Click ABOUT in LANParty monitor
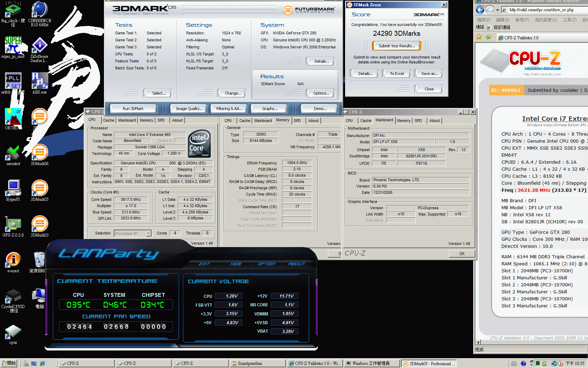588x368 pixels. 296,264
